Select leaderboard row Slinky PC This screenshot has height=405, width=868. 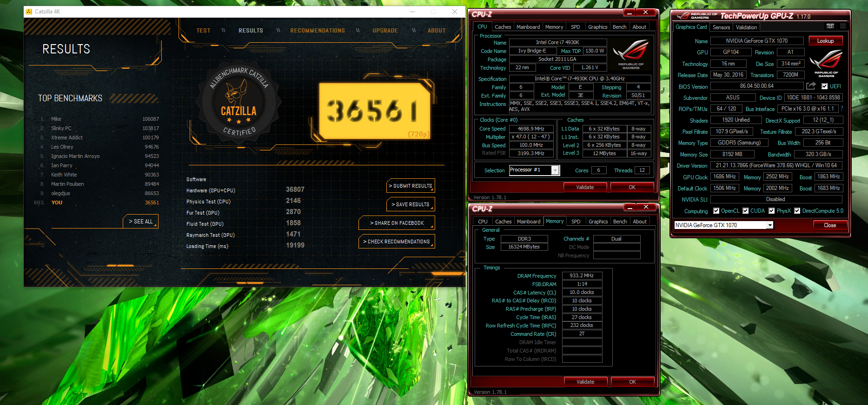tap(99, 128)
